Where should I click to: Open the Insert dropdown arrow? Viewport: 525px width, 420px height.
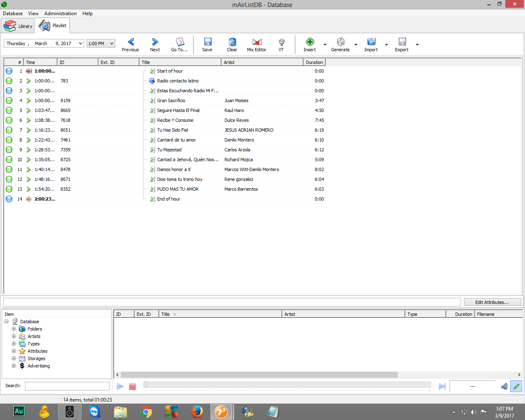(x=325, y=45)
